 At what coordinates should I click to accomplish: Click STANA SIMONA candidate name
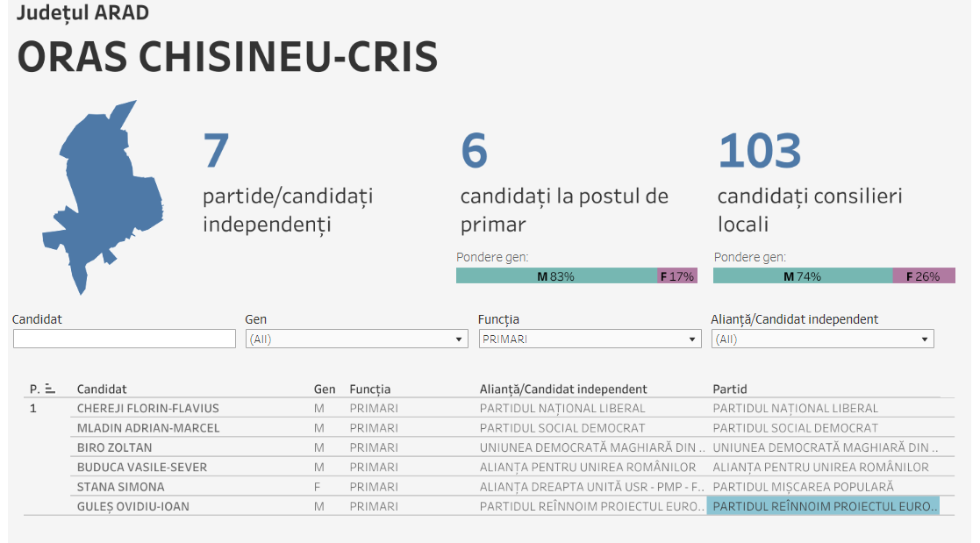point(121,487)
